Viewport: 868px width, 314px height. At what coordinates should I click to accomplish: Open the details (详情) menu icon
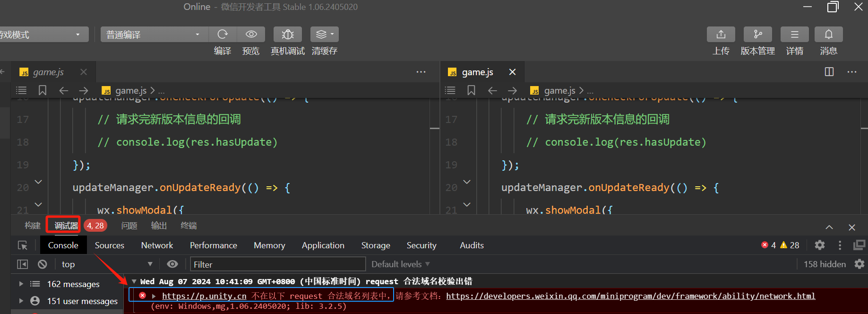pyautogui.click(x=794, y=35)
